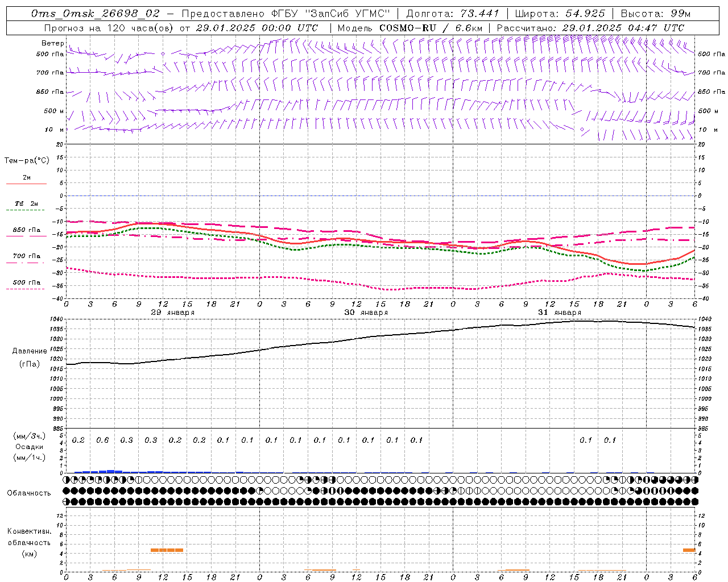Select the latitude value Широта: 54.925

pos(560,14)
